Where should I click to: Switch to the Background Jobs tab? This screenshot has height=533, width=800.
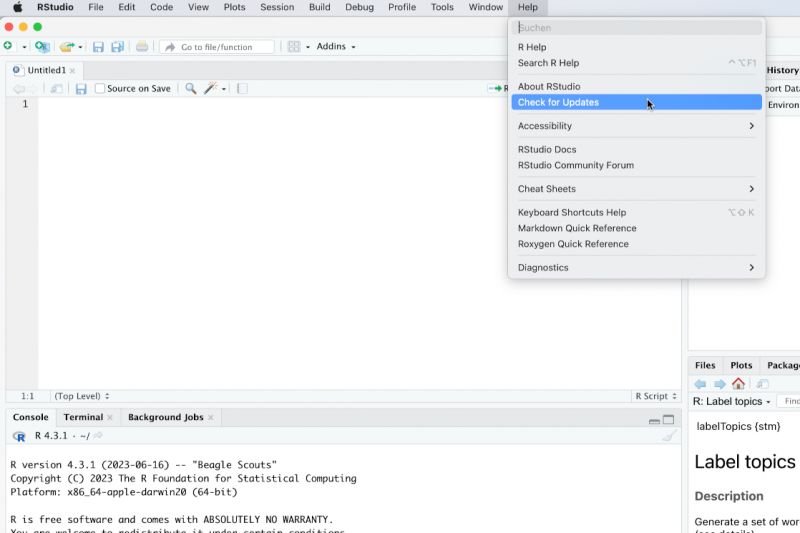click(166, 417)
